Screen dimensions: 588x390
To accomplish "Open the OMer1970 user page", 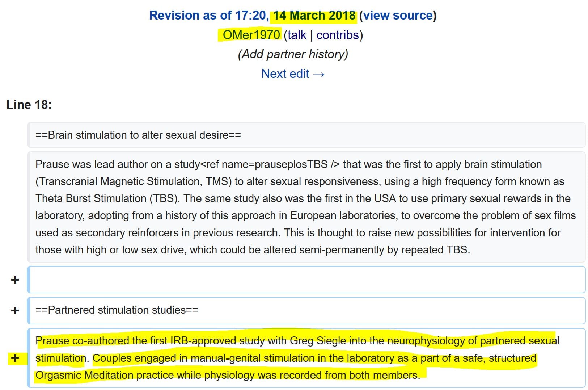I will (251, 35).
